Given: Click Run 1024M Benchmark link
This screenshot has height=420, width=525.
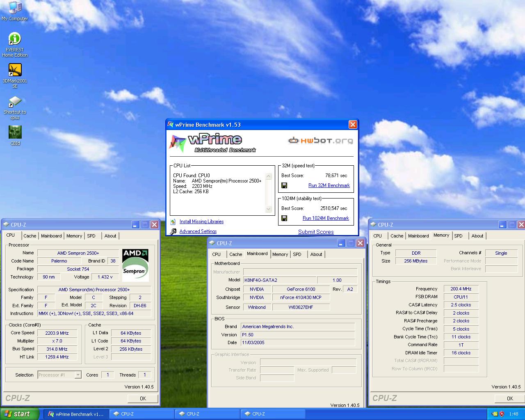Looking at the screenshot, I should pos(326,218).
